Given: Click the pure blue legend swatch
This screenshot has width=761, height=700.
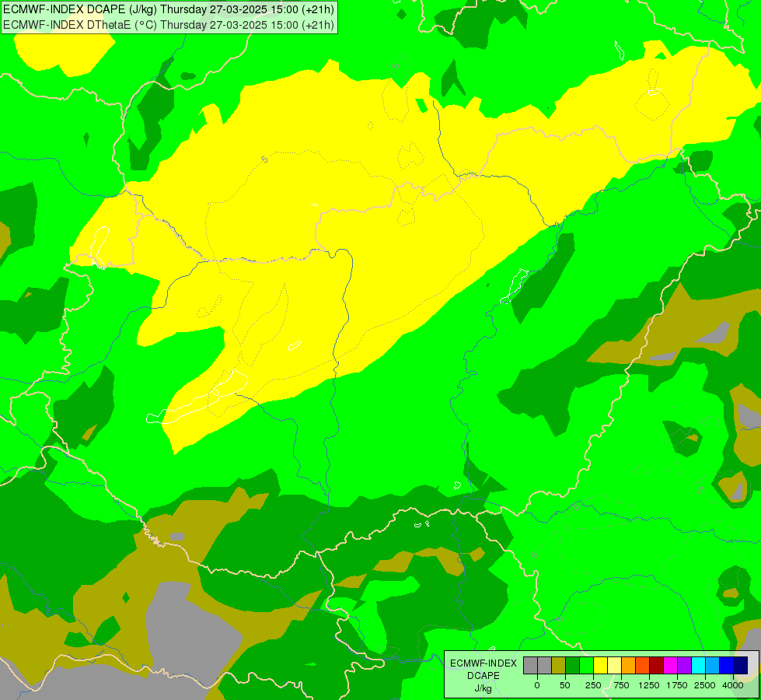Looking at the screenshot, I should [x=727, y=666].
